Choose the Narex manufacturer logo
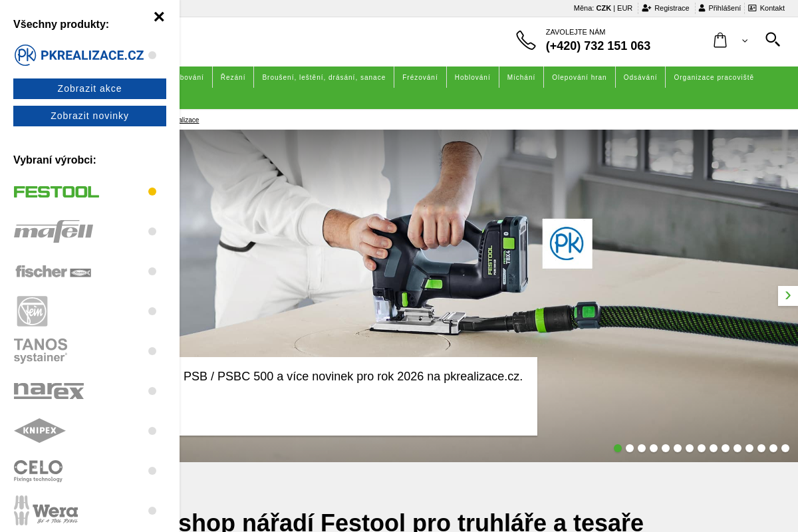This screenshot has width=798, height=532. [x=49, y=391]
